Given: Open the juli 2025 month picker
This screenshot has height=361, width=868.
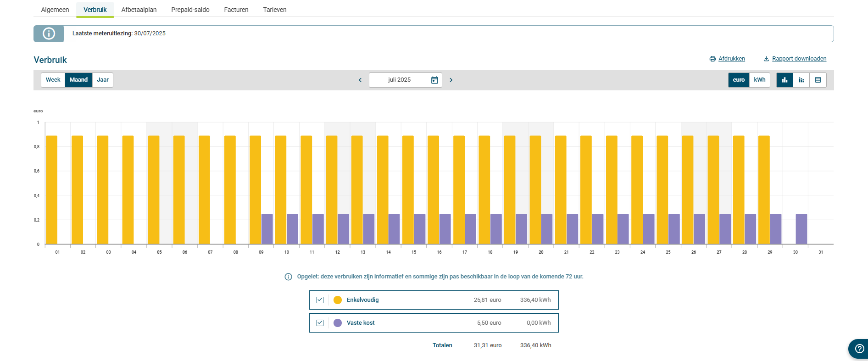Looking at the screenshot, I should coord(400,80).
